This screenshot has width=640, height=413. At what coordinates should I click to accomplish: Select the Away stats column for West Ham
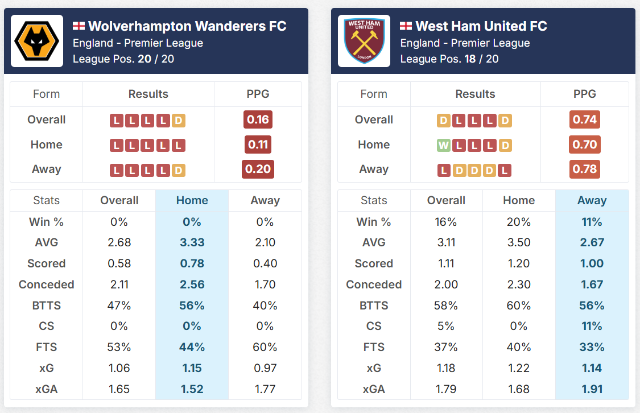(592, 200)
